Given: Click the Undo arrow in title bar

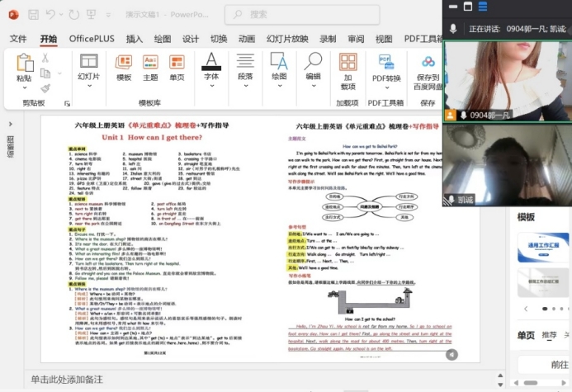Looking at the screenshot, I should tap(52, 14).
